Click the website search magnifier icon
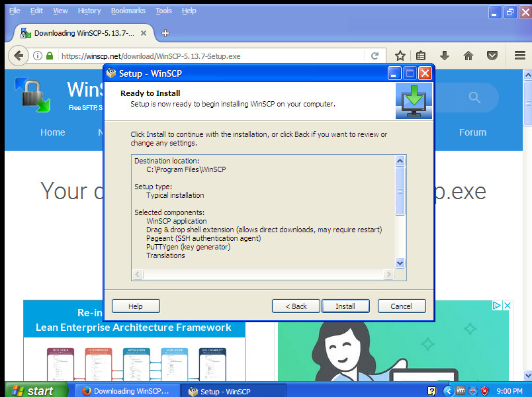Viewport: 532px width, 397px height. click(474, 98)
